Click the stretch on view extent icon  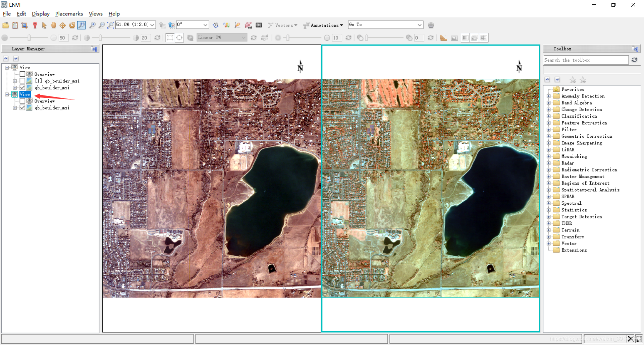point(179,38)
